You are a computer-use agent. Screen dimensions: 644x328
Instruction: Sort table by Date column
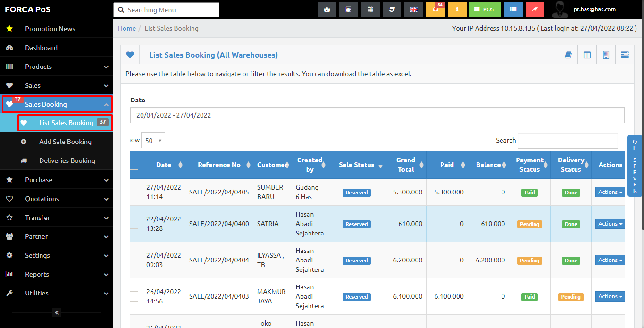tap(164, 165)
